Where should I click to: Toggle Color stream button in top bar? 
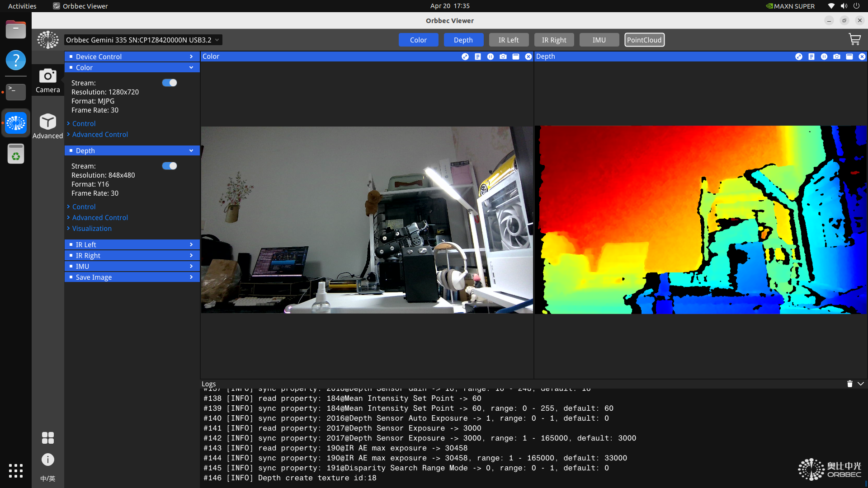coord(418,40)
